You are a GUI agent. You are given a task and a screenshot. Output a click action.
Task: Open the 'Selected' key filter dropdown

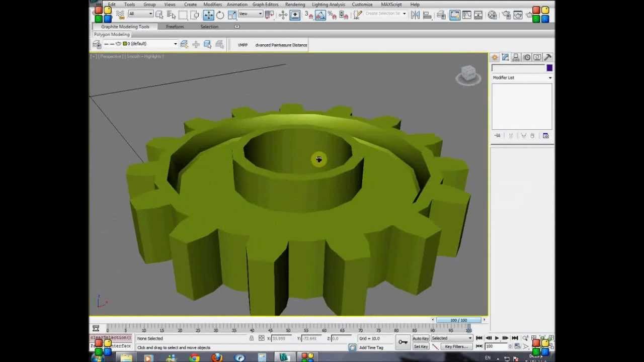451,338
